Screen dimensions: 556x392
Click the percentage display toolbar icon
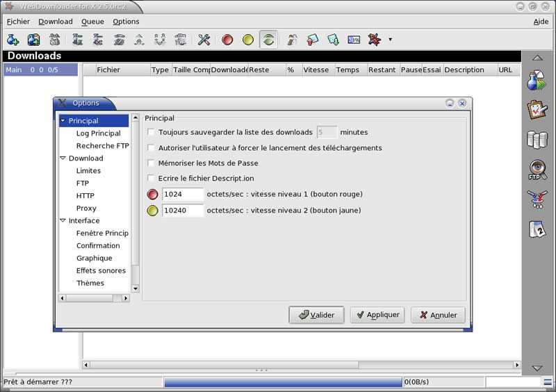[354, 40]
